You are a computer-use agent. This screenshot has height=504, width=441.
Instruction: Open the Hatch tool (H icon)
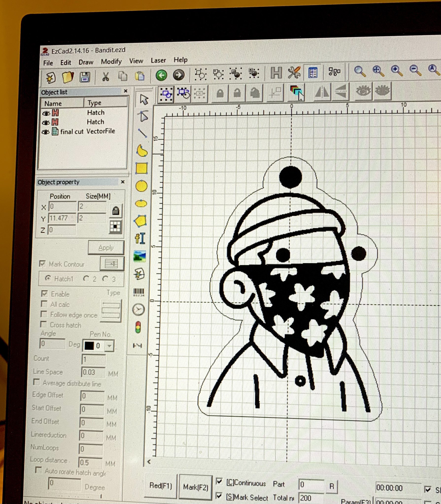click(x=276, y=73)
